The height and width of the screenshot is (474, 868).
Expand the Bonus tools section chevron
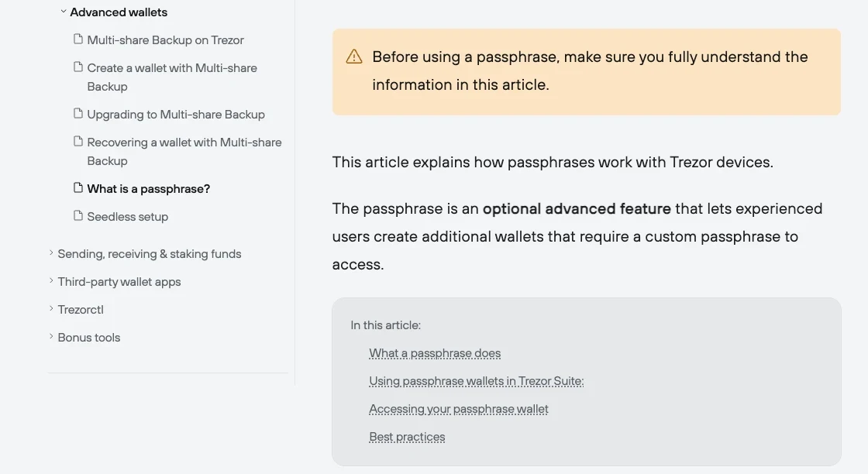coord(51,335)
